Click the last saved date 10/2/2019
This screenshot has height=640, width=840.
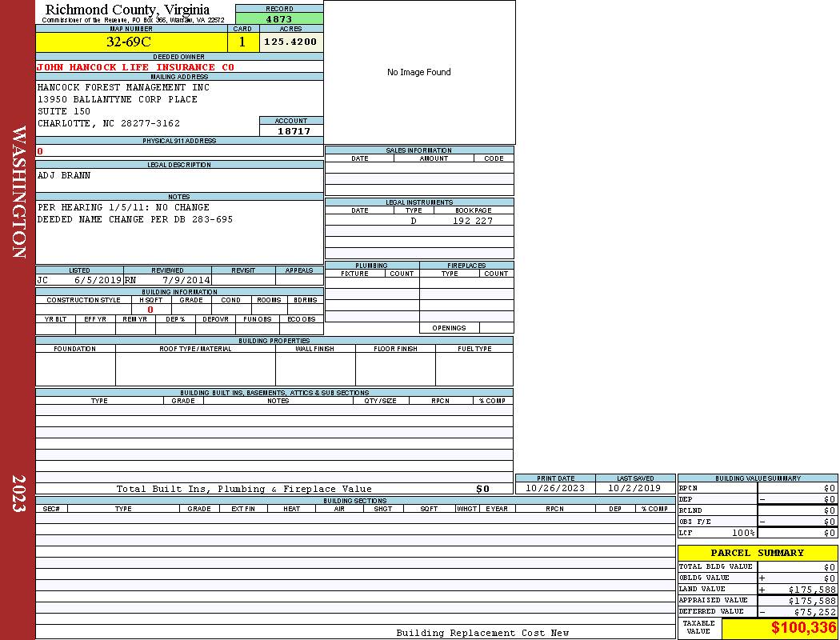coord(634,488)
